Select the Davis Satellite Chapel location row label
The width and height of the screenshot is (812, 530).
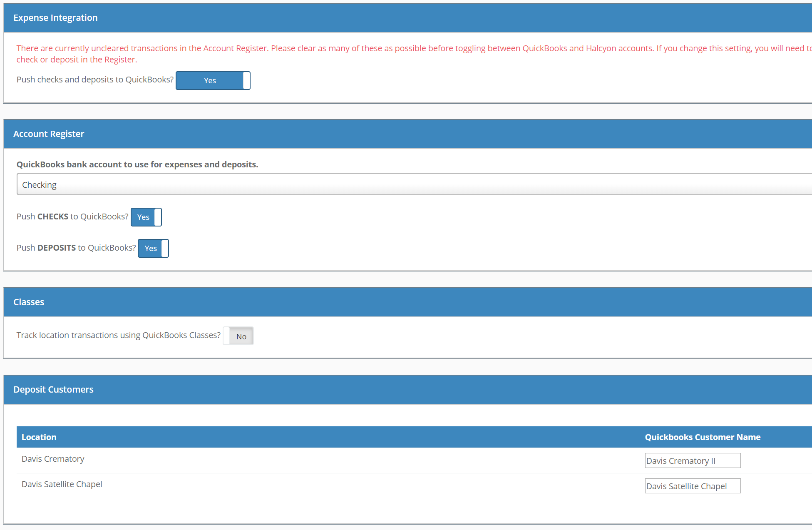pyautogui.click(x=62, y=484)
